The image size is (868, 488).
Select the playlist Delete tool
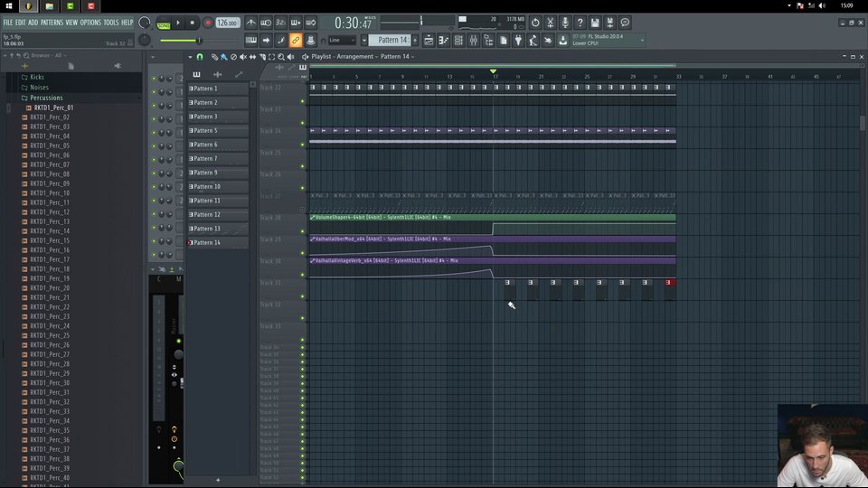pyautogui.click(x=233, y=56)
